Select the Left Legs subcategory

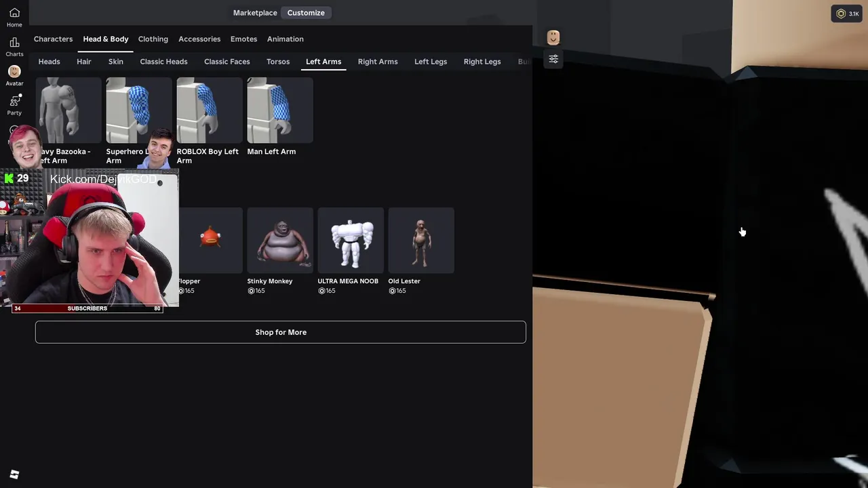pyautogui.click(x=431, y=62)
